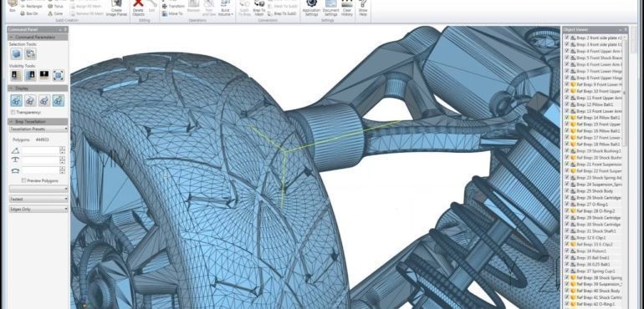This screenshot has height=309, width=644.
Task: Click the Brep To Mesh conversion icon
Action: click(x=258, y=8)
